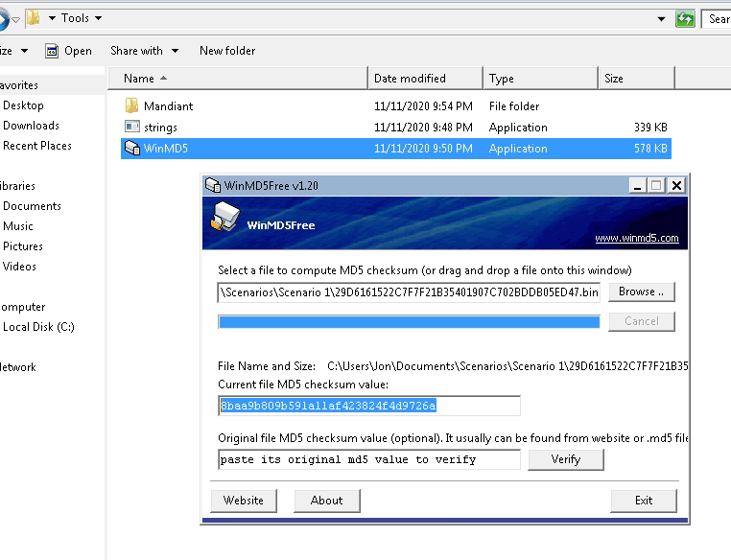The height and width of the screenshot is (560, 731).
Task: Select the strings application icon
Action: (x=132, y=127)
